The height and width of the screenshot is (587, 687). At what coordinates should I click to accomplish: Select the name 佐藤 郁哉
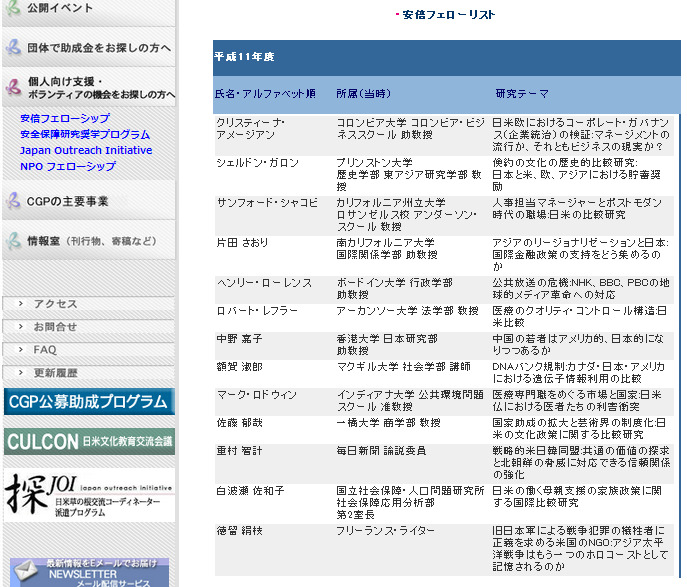[x=239, y=423]
